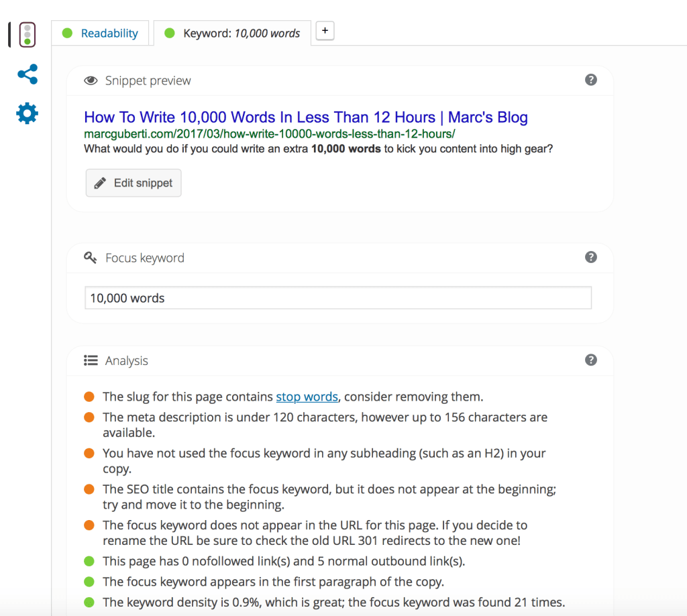The image size is (687, 616).
Task: Open the social sharing sidebar icon
Action: (27, 74)
